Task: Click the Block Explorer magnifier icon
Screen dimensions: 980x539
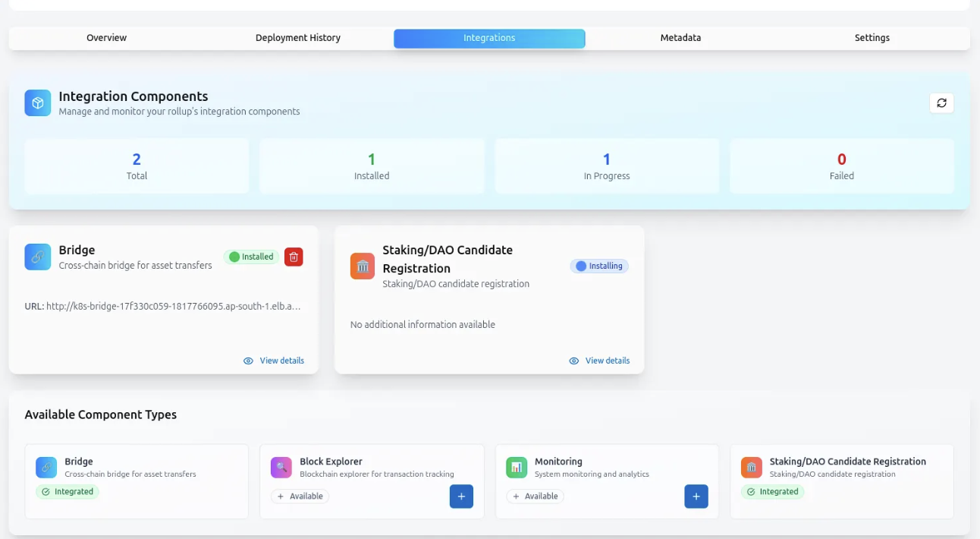Action: [x=281, y=468]
